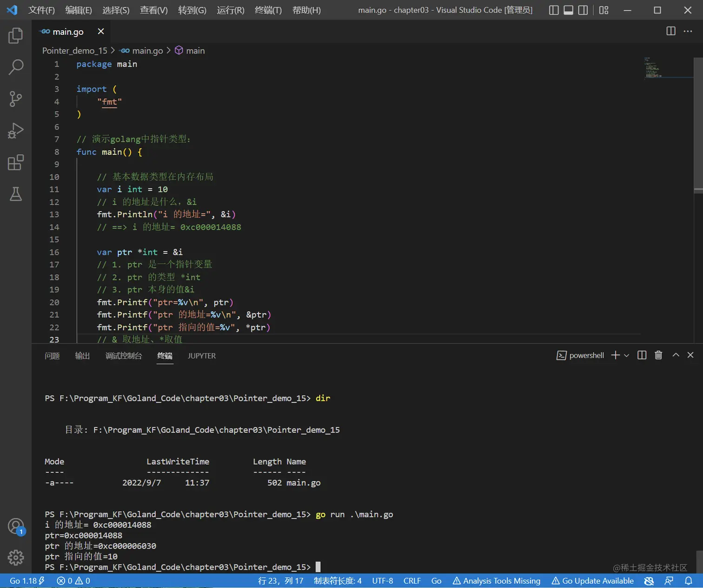Open Source Control view
Viewport: 703px width, 588px height.
click(16, 99)
